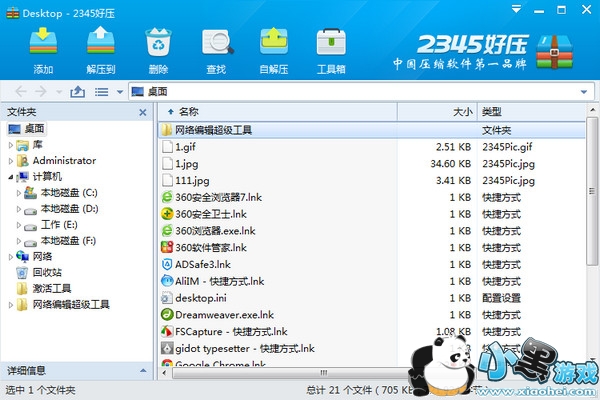
Task: Select Administrator in the folder tree
Action: (x=56, y=161)
